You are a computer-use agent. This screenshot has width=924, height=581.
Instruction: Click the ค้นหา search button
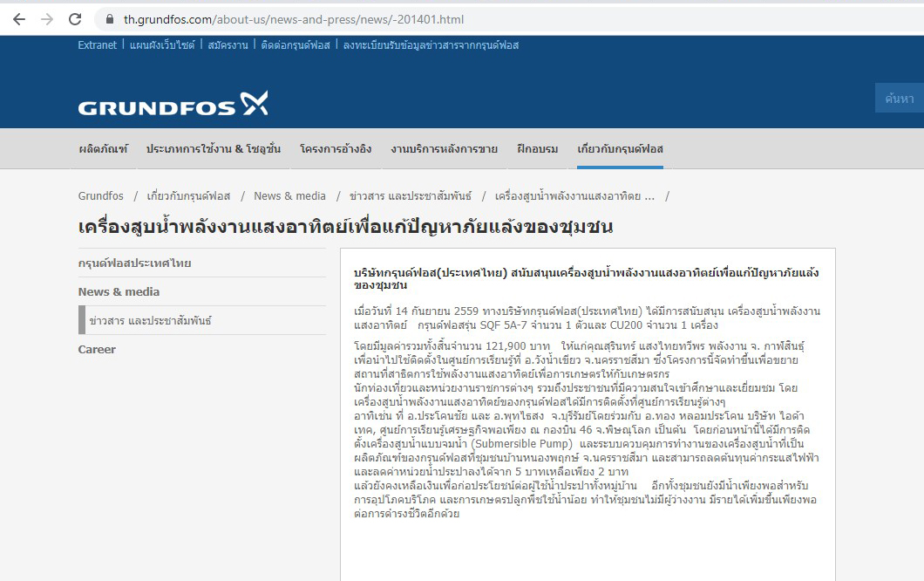click(x=899, y=99)
